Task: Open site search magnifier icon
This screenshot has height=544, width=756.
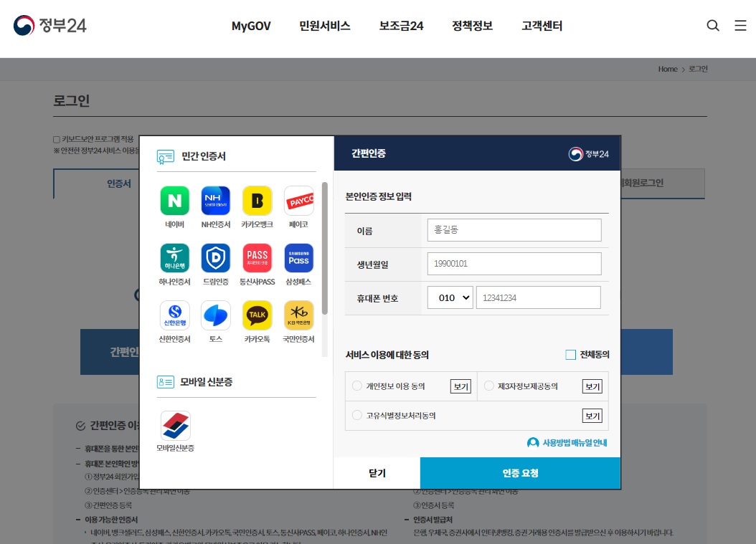Action: coord(713,26)
